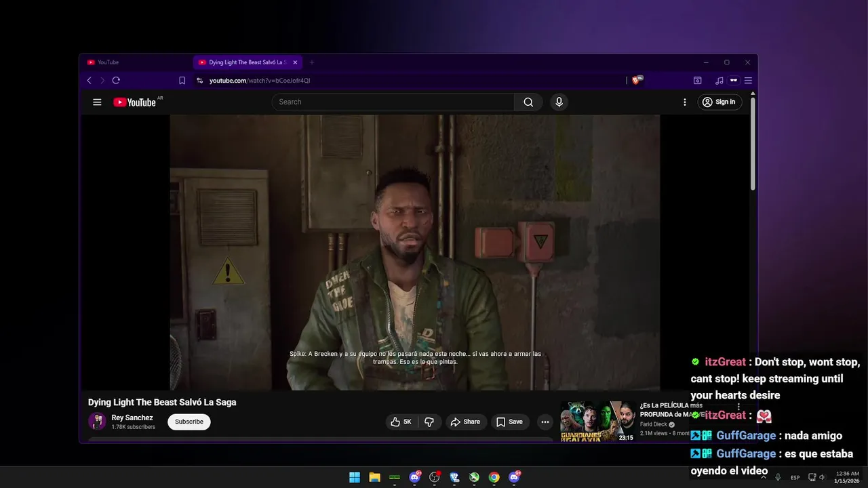Viewport: 868px width, 488px height.
Task: Change ESP keyboard language in tray
Action: pyautogui.click(x=795, y=477)
